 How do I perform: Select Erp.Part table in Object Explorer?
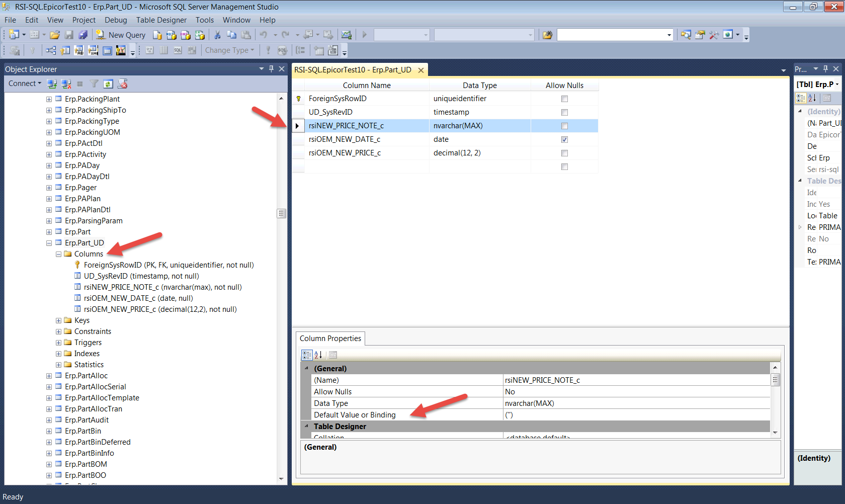77,232
